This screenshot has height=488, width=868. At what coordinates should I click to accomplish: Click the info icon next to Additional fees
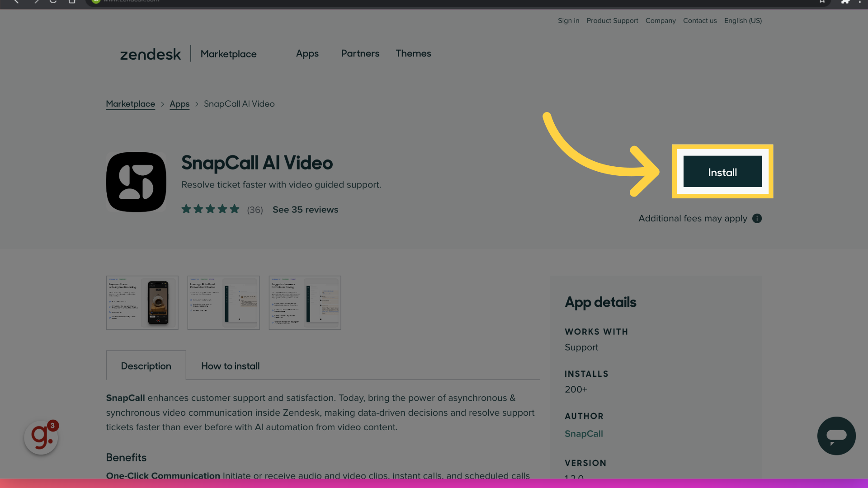pyautogui.click(x=757, y=218)
